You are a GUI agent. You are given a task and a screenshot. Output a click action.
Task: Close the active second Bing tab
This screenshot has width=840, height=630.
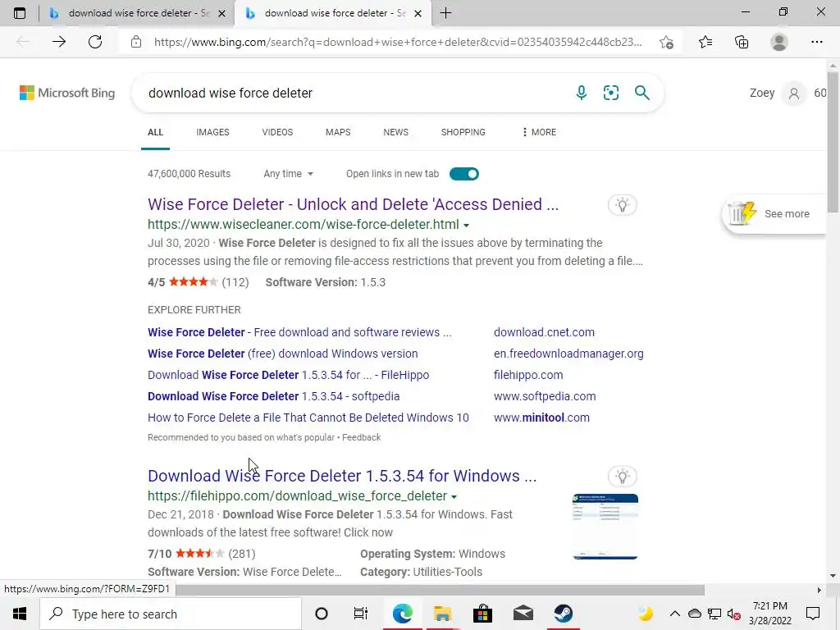[x=418, y=13]
